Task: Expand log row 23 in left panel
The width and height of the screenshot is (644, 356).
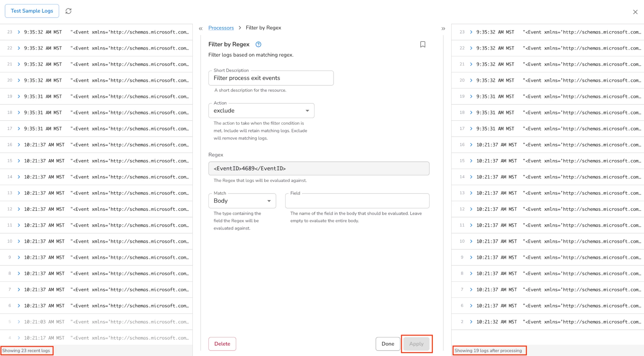Action: click(19, 32)
